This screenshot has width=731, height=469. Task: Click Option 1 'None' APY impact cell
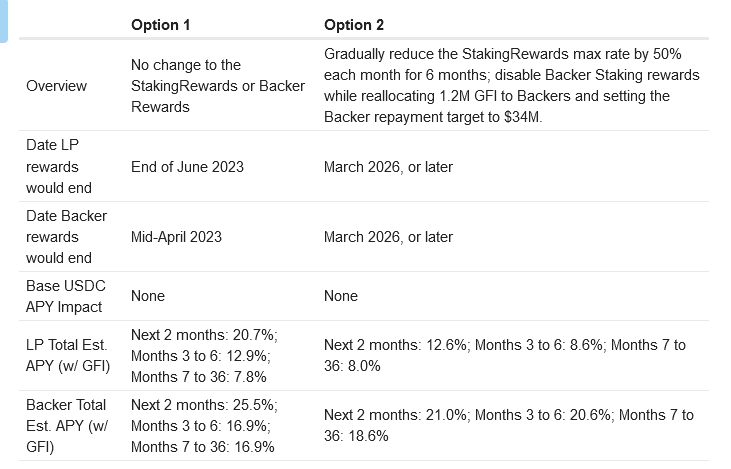click(x=148, y=296)
